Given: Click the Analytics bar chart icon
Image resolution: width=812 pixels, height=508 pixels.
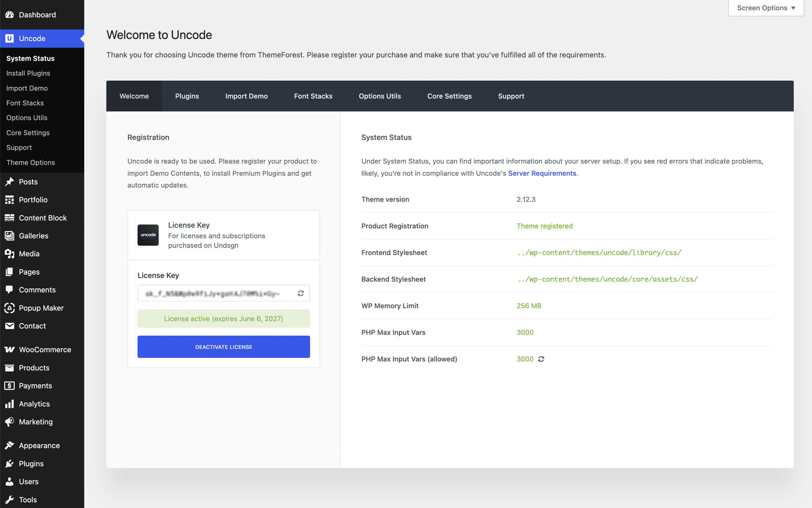Looking at the screenshot, I should click(9, 404).
